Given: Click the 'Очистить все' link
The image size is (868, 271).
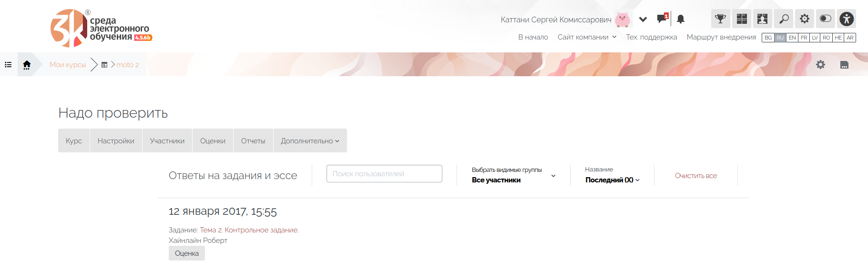Looking at the screenshot, I should point(696,176).
